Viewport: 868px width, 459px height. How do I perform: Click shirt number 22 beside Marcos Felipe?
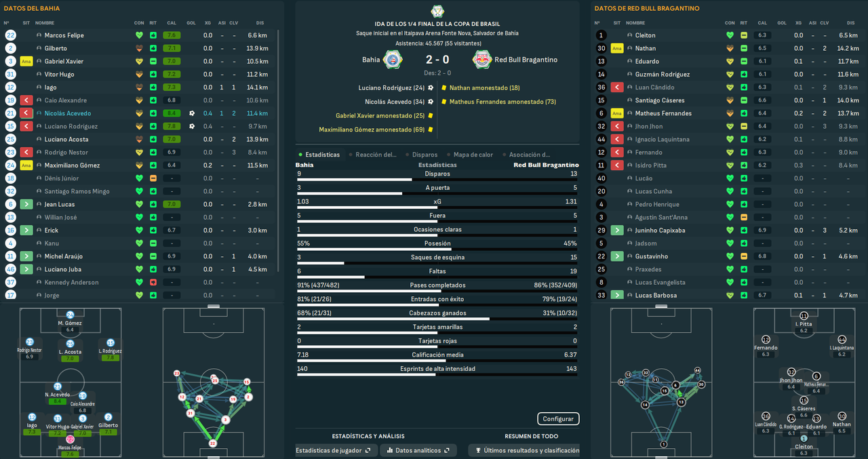[10, 35]
